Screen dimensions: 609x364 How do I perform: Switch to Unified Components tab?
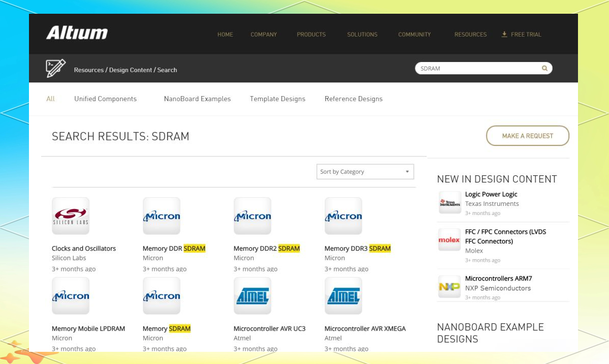105,99
